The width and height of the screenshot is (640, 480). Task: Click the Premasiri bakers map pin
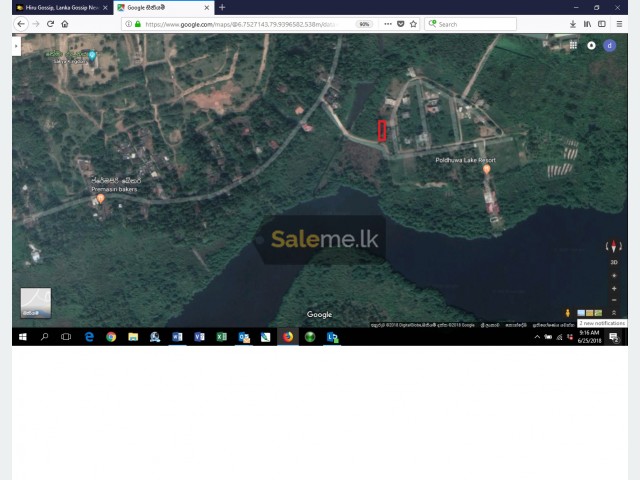coord(100,198)
